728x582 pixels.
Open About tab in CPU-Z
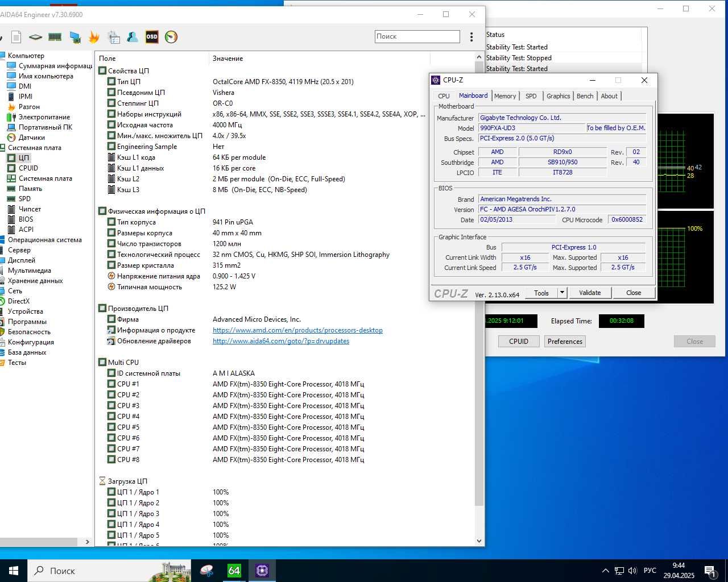tap(609, 96)
